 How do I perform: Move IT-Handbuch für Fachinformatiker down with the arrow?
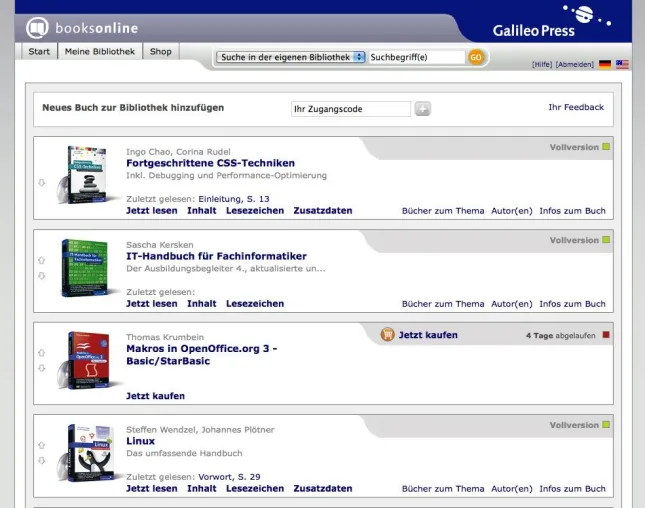click(42, 276)
